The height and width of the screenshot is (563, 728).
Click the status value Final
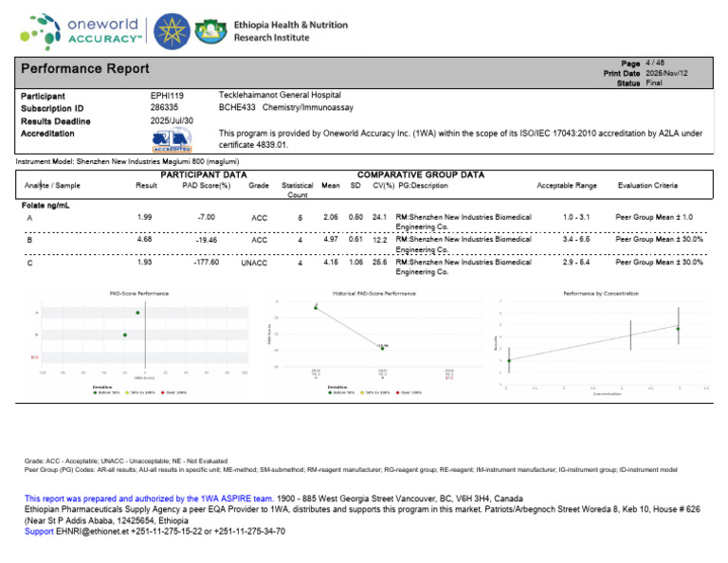click(654, 82)
